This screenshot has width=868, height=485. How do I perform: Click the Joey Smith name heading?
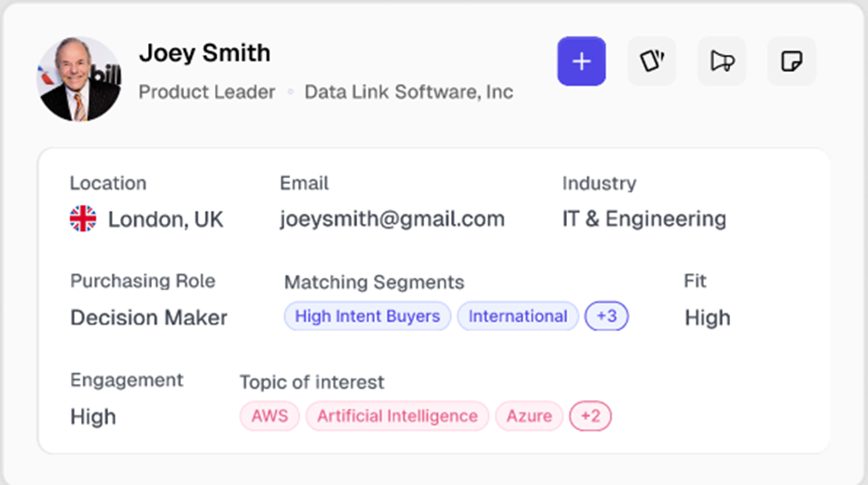tap(204, 53)
